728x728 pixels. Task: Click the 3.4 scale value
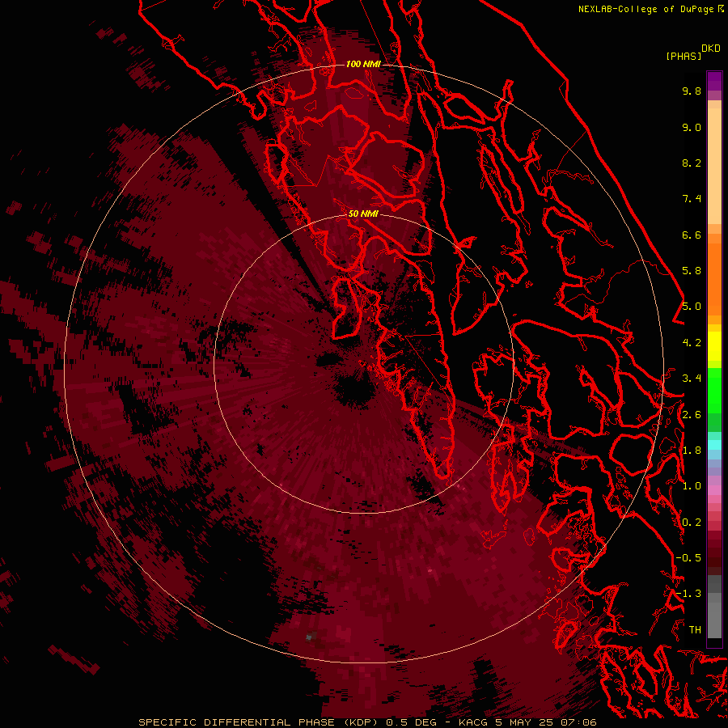[692, 379]
